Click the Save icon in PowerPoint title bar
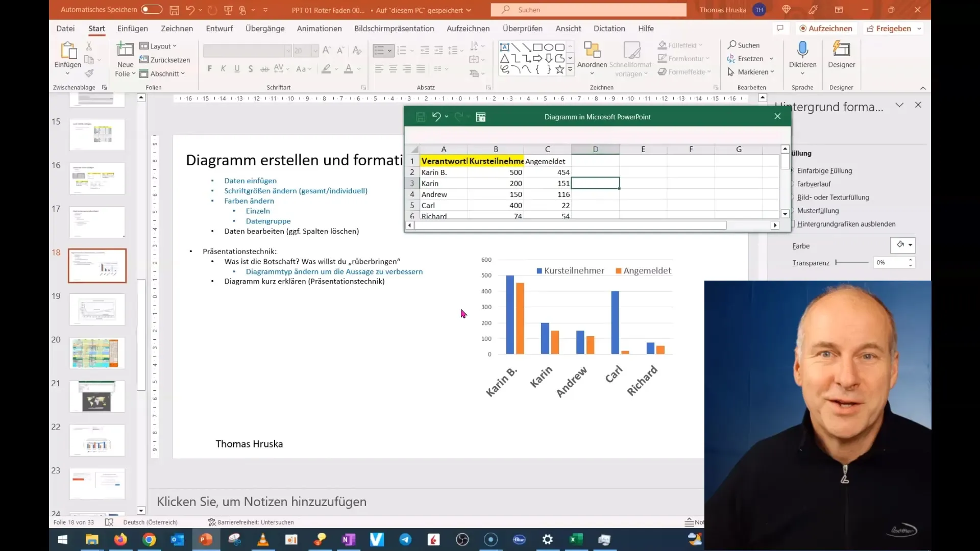Screen dimensions: 980x551 coord(174,10)
